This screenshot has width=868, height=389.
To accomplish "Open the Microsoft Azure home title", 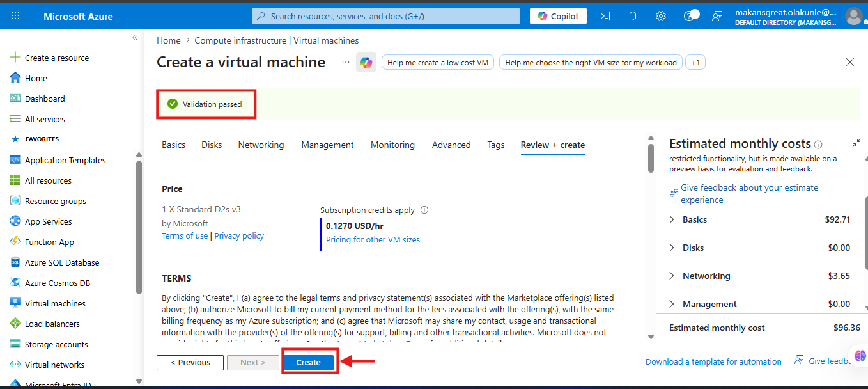I will [x=78, y=16].
